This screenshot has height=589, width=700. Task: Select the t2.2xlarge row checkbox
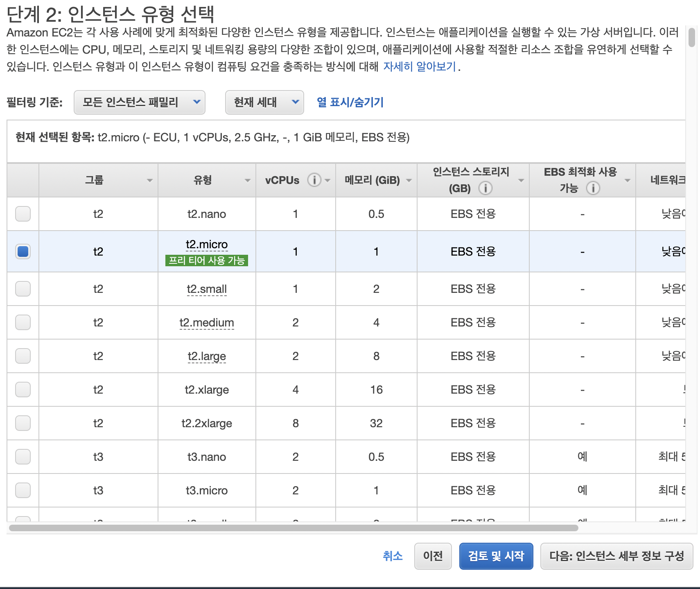(23, 423)
